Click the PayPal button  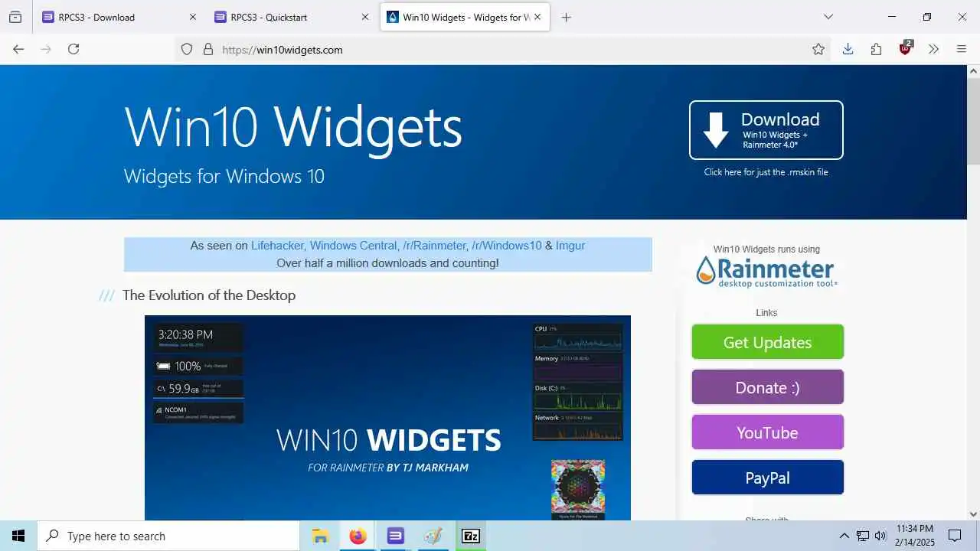pos(767,478)
